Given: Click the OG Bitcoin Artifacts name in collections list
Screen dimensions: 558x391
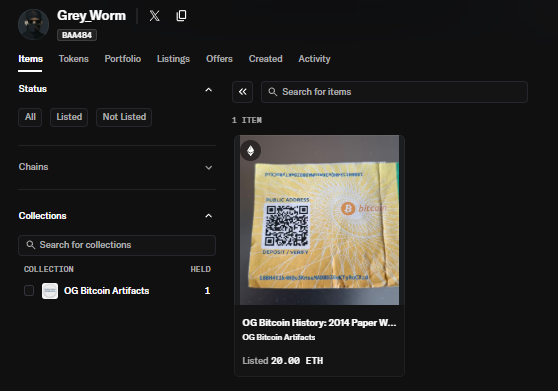Looking at the screenshot, I should pyautogui.click(x=106, y=291).
